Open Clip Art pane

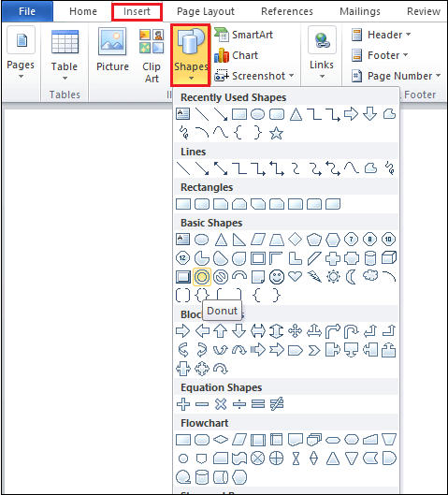click(x=152, y=56)
